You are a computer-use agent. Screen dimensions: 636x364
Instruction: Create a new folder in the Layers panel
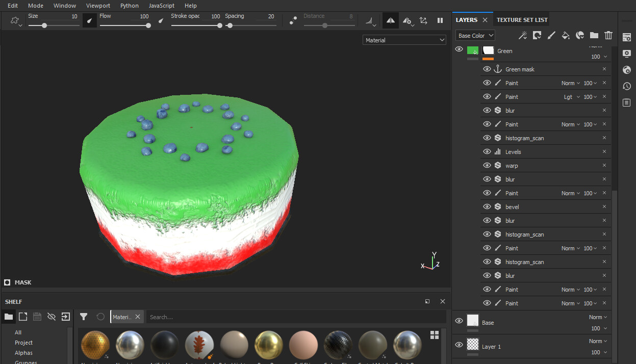pyautogui.click(x=594, y=35)
